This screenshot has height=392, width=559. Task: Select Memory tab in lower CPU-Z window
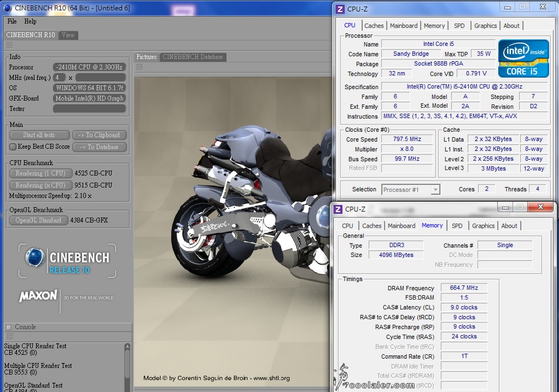tap(432, 226)
